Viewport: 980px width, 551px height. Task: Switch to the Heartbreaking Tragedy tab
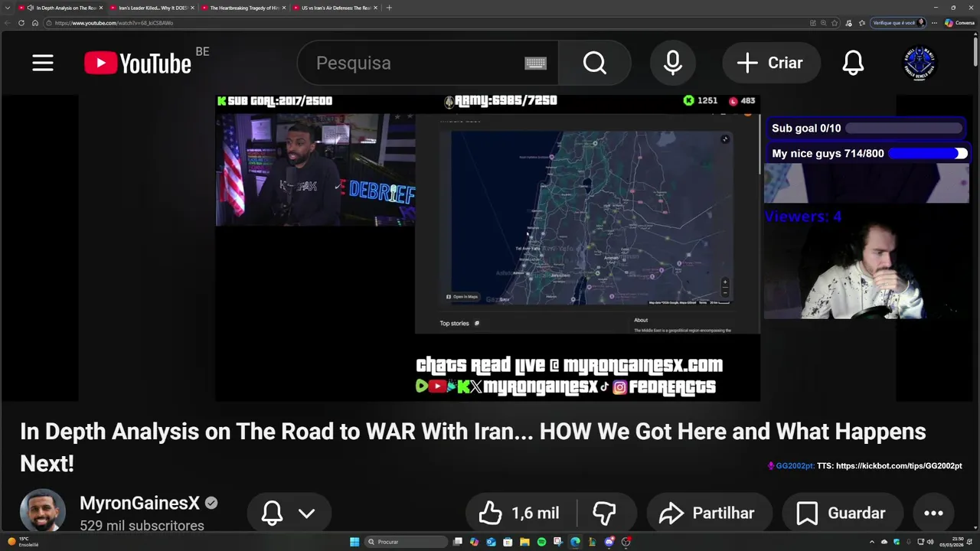(x=243, y=8)
